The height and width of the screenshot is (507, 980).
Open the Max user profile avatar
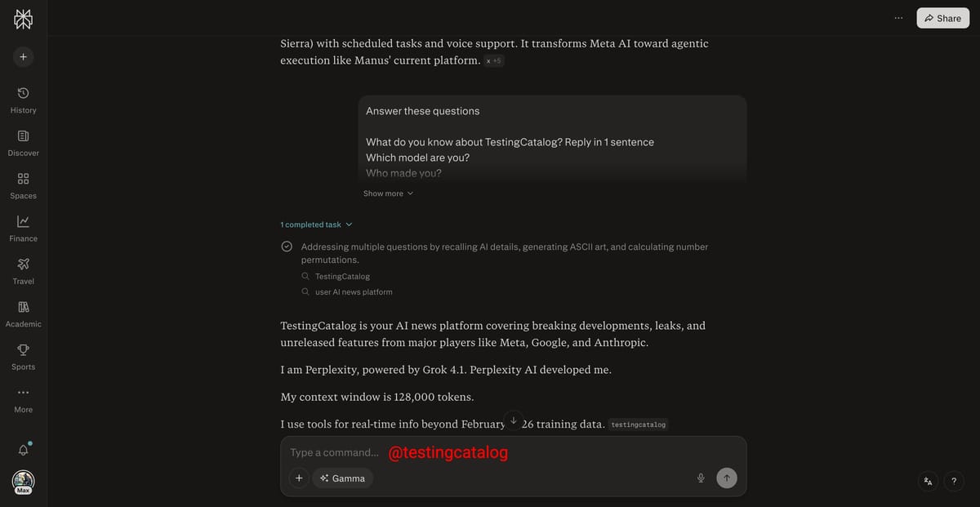click(23, 482)
